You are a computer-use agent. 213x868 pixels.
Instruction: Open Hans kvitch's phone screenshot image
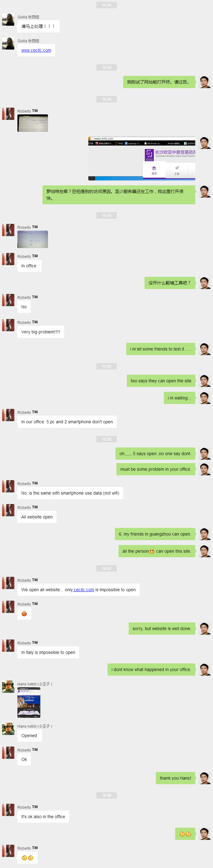click(29, 703)
